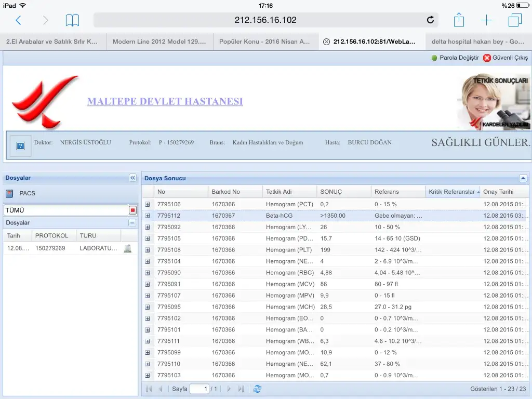This screenshot has width=532, height=399.
Task: Open Safari bookmarks book icon
Action: click(x=72, y=20)
